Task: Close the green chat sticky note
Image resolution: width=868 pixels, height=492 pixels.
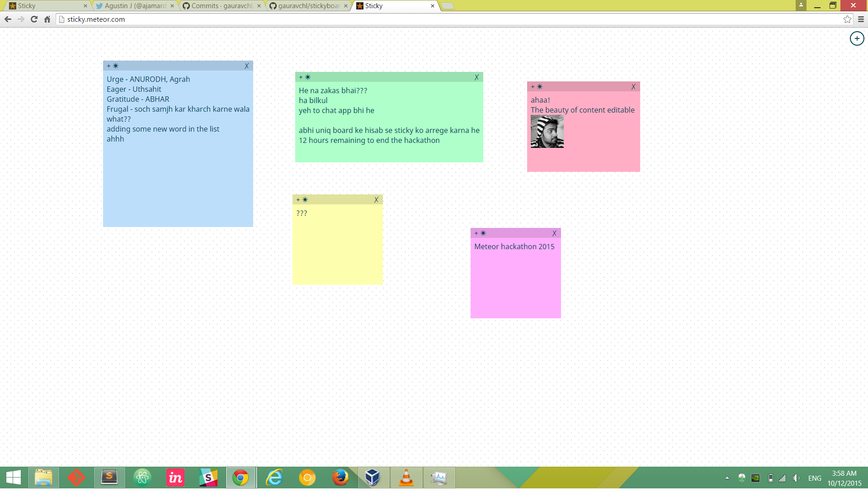Action: 476,77
